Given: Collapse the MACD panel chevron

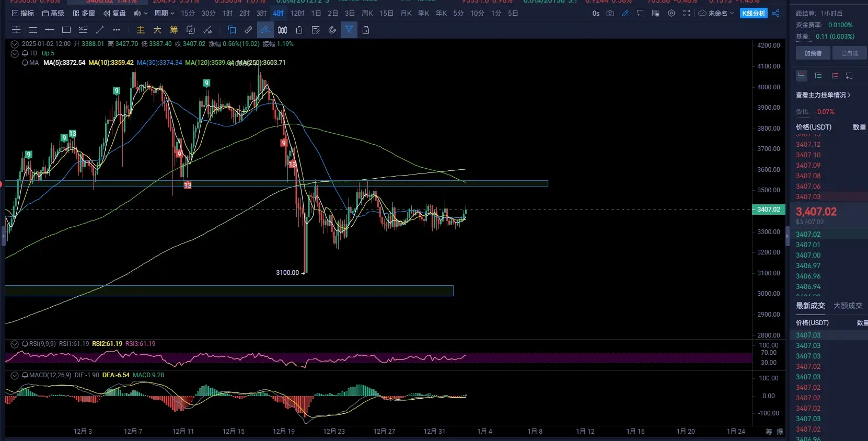Looking at the screenshot, I should coord(15,375).
